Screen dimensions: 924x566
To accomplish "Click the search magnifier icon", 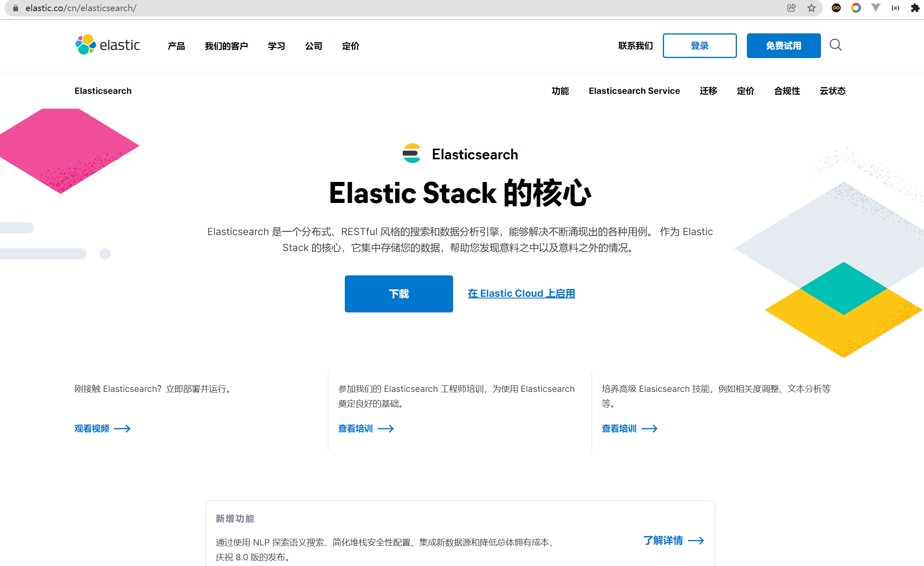I will tap(835, 45).
